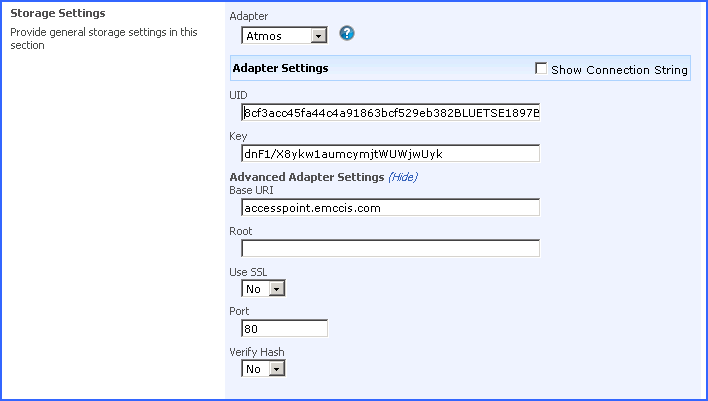Click the Base URI label

click(252, 190)
